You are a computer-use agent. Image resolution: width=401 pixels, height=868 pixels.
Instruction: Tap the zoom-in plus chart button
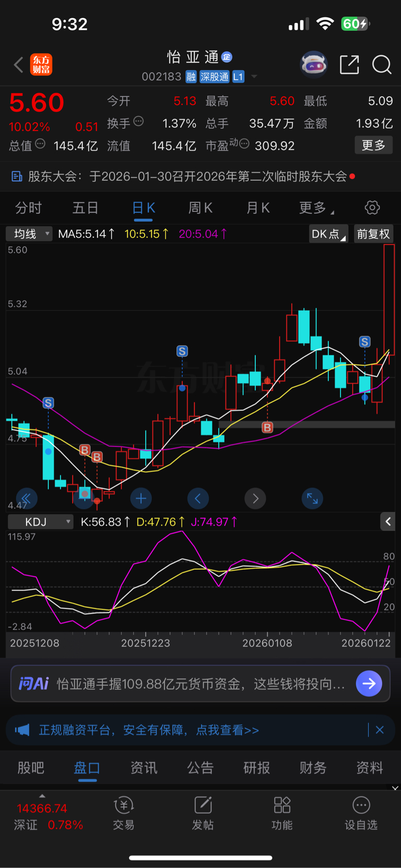tap(141, 499)
